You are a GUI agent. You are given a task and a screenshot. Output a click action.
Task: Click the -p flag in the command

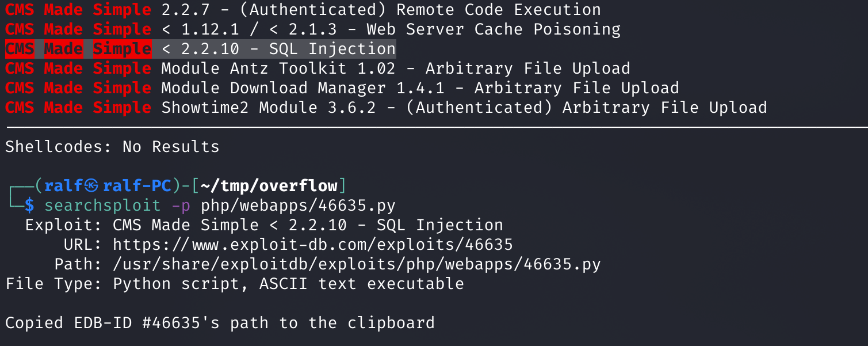[x=181, y=206]
